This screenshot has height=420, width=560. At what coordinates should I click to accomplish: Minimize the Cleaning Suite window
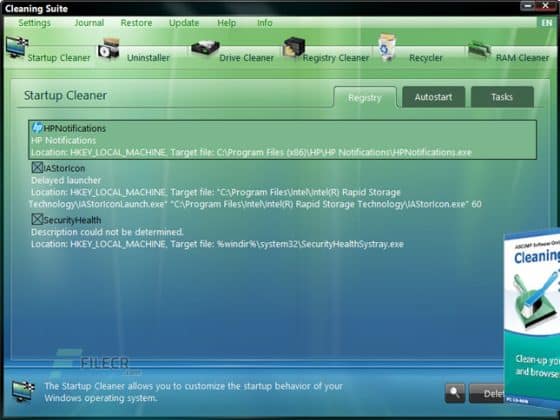[x=527, y=6]
